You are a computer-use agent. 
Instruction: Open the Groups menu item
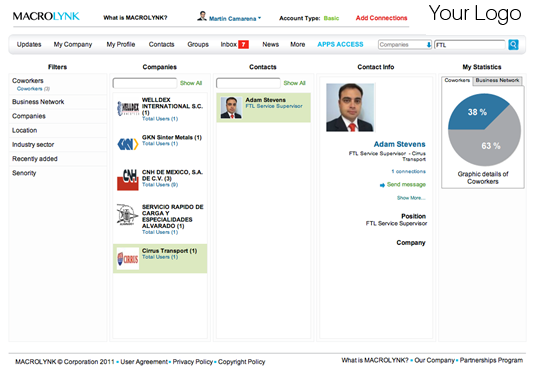[x=198, y=45]
